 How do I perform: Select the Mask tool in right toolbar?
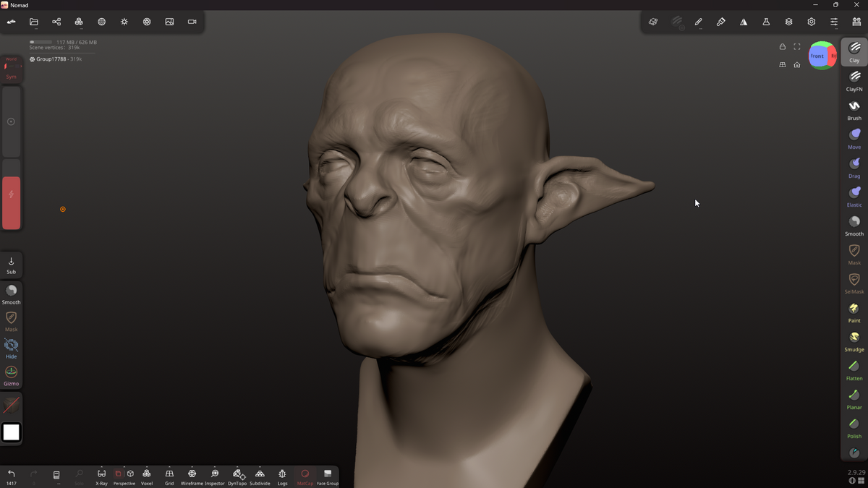(x=854, y=254)
